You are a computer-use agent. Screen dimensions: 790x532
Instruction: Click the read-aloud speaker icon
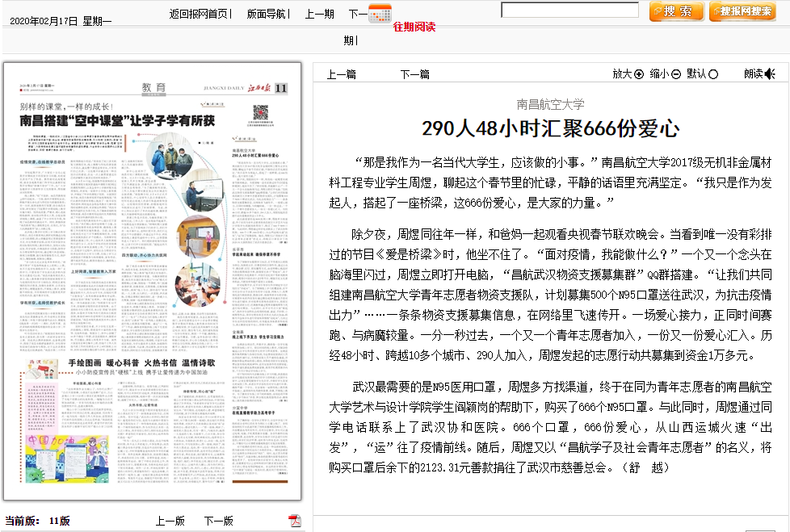click(x=770, y=74)
